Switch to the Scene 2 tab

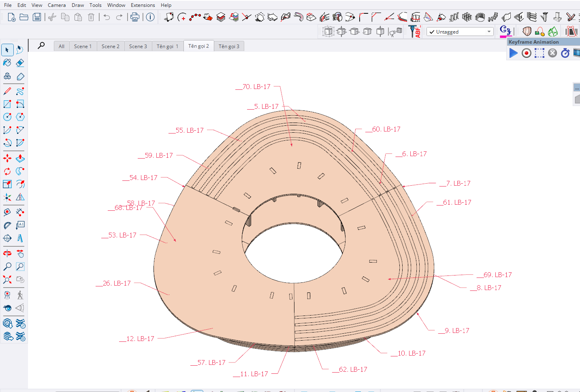110,47
